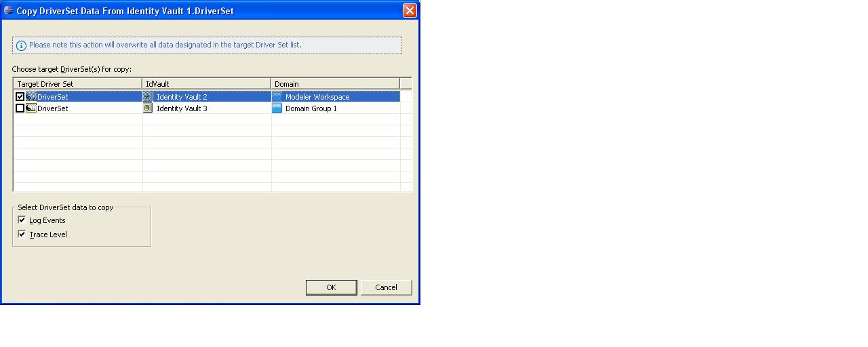Check the DriverSet box for Identity Vault 3

click(20, 108)
